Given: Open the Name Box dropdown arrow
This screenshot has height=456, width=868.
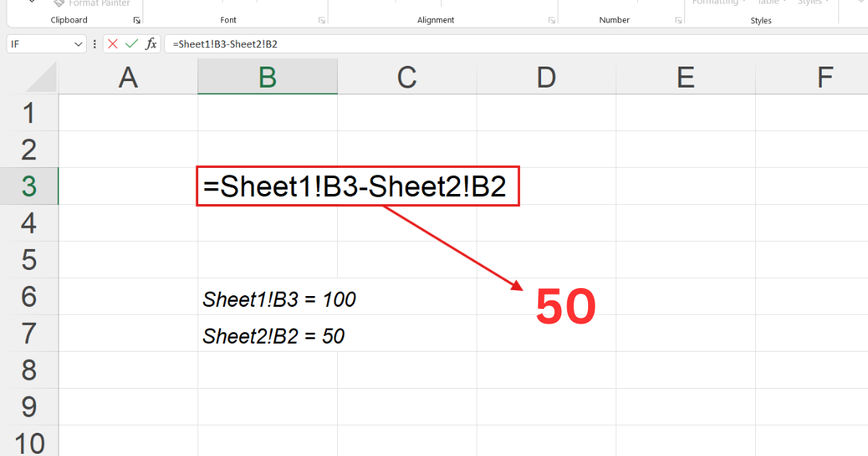Looking at the screenshot, I should point(80,43).
